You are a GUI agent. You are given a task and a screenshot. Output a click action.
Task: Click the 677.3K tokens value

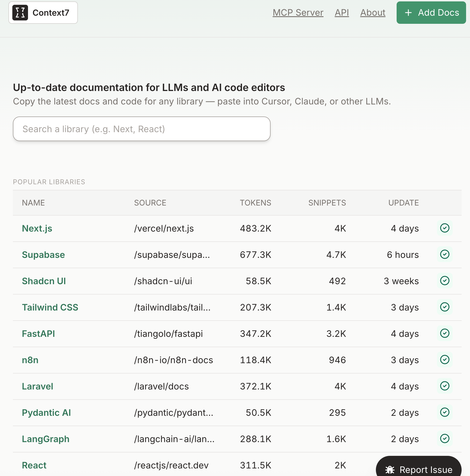(x=256, y=255)
